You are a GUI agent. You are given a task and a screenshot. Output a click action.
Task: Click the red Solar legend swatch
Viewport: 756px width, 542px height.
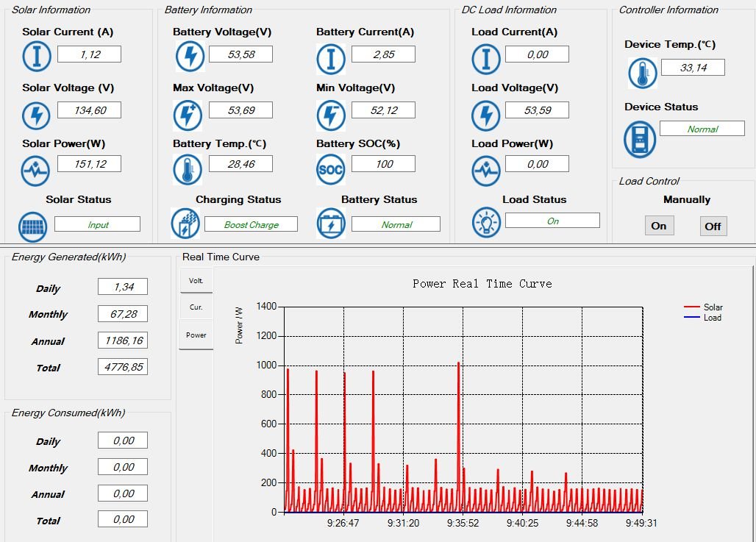point(691,307)
